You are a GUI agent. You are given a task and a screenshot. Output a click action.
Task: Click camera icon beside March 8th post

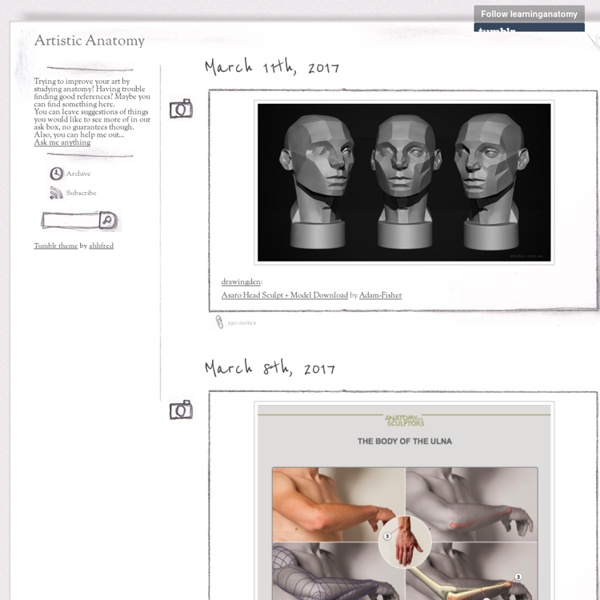[181, 410]
